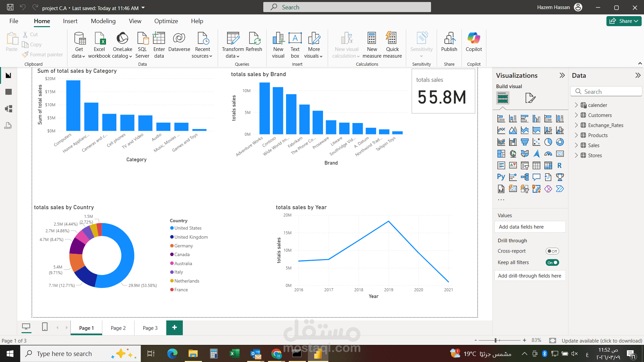Screen dimensions: 644x362
Task: Click the Get data icon
Action: (x=79, y=39)
